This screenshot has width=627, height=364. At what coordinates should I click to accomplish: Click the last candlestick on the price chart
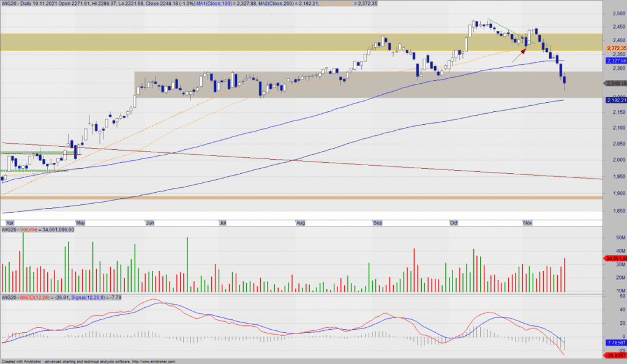point(564,81)
